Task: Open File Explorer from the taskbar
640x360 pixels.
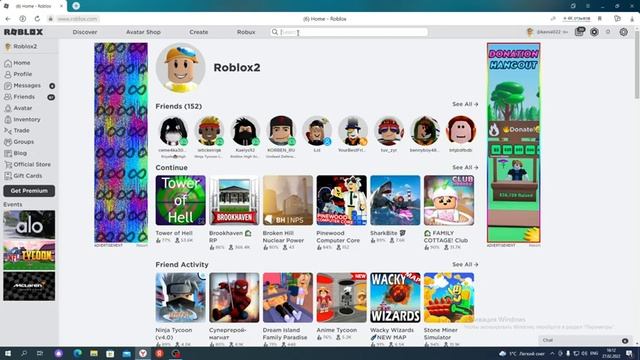Action: pos(94,353)
